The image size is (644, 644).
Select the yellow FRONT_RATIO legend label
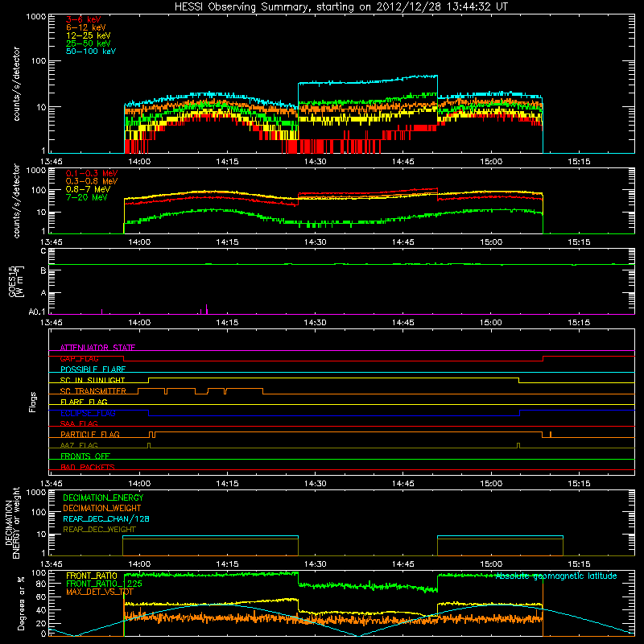click(x=92, y=576)
